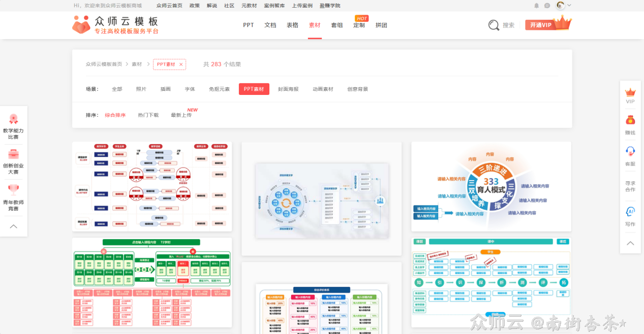Select the 动画素材 scene filter

323,89
